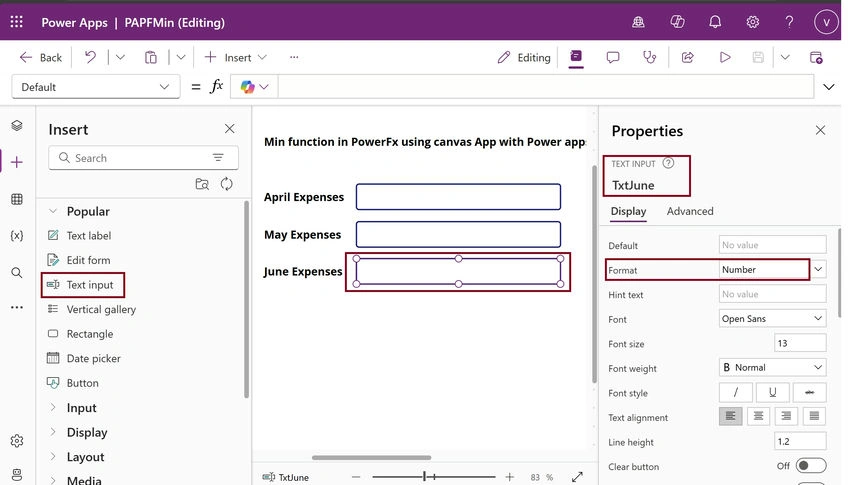Refresh the Insert pane components
The image size is (850, 485).
227,184
